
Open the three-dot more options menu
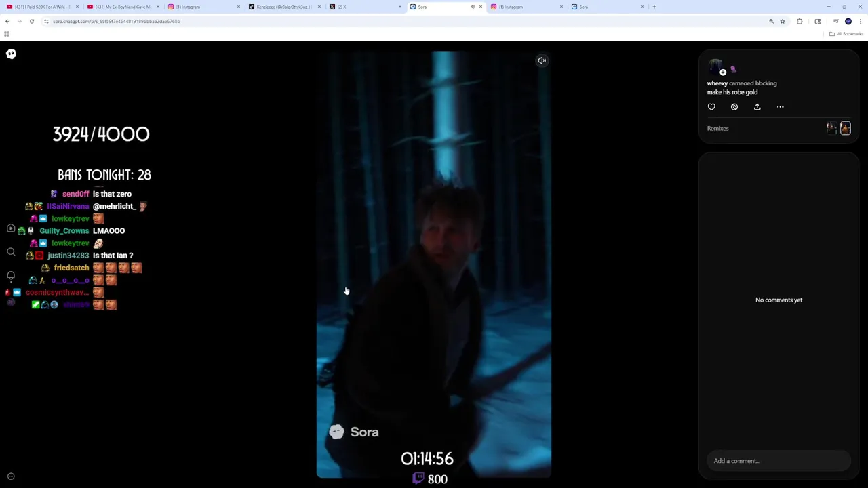tap(780, 107)
